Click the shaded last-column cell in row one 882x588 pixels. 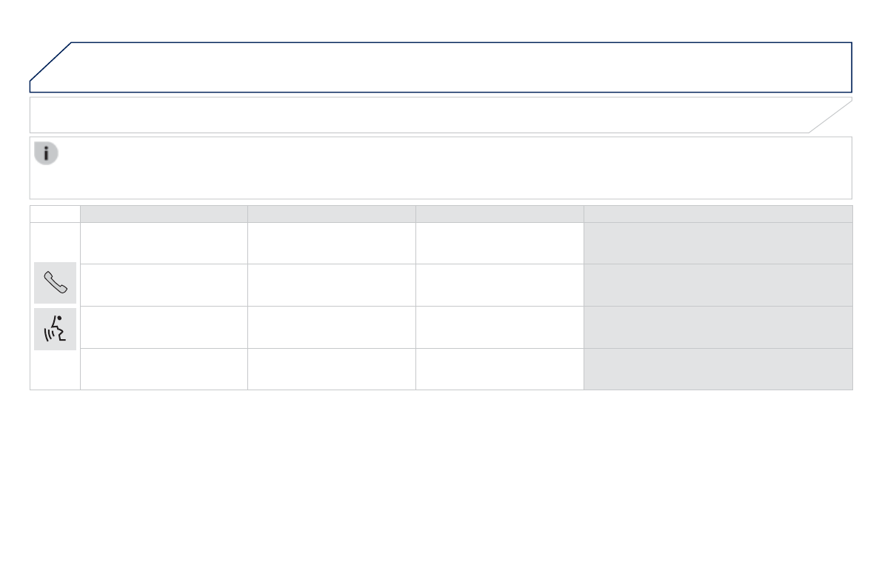718,244
